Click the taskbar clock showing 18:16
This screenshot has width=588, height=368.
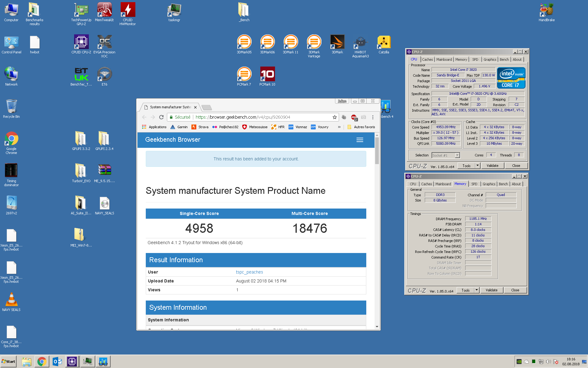pyautogui.click(x=571, y=362)
